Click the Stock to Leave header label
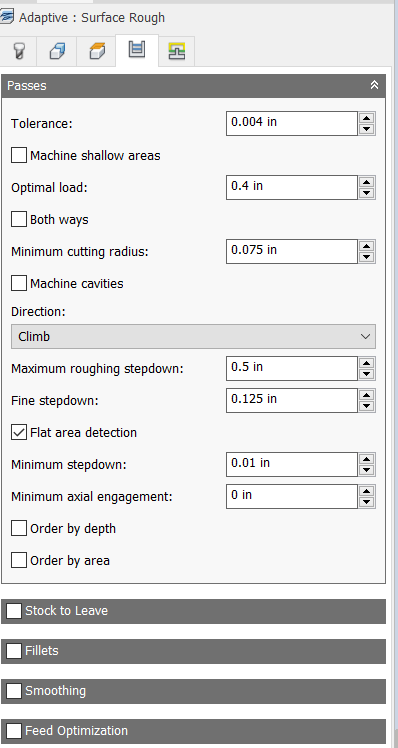Screen dimensions: 398x748 [66, 611]
